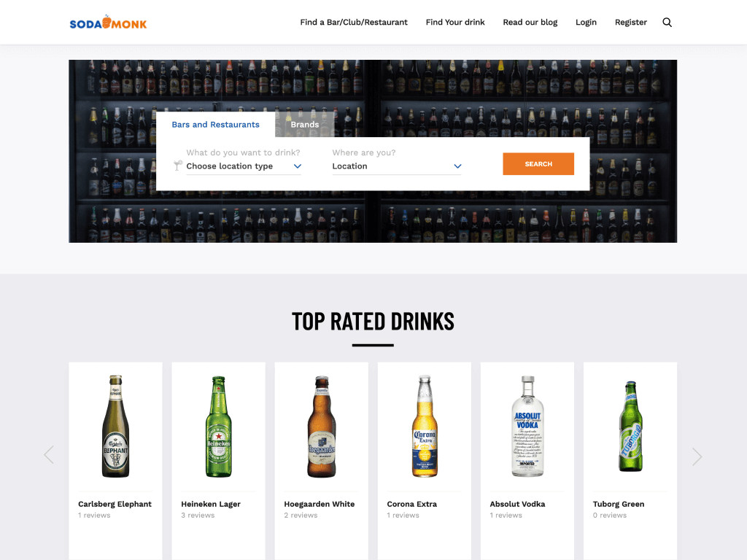Click the TOP RATED DRINKS heading

point(373,322)
